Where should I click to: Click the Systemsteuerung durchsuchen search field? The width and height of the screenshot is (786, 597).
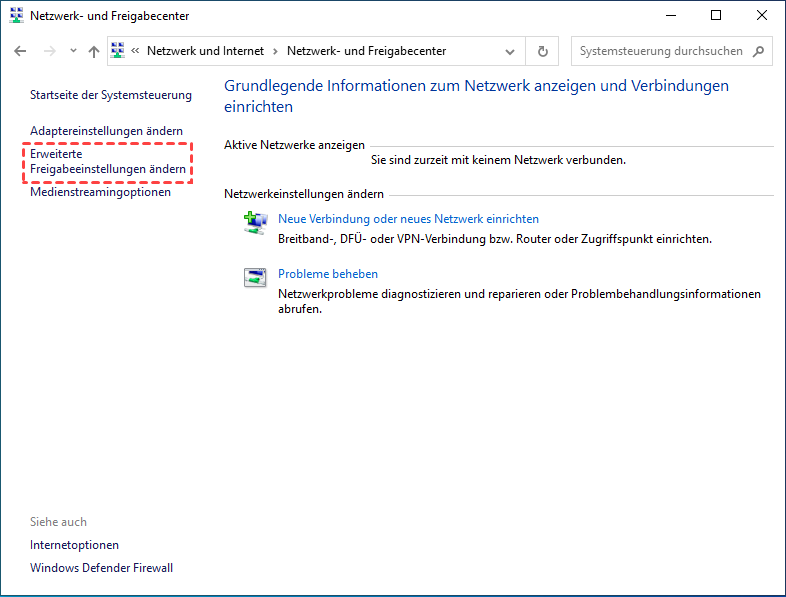click(x=660, y=51)
